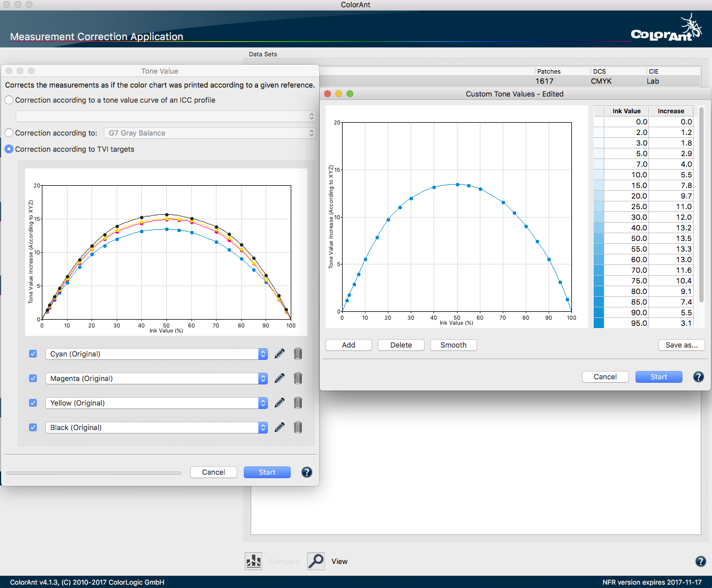Open the Magenta (Original) dropdown
Viewport: 712px width, 588px height.
(x=156, y=378)
